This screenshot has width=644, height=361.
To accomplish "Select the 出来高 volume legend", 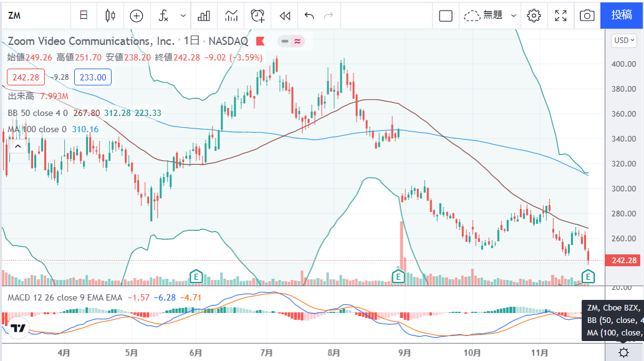I will tap(21, 96).
